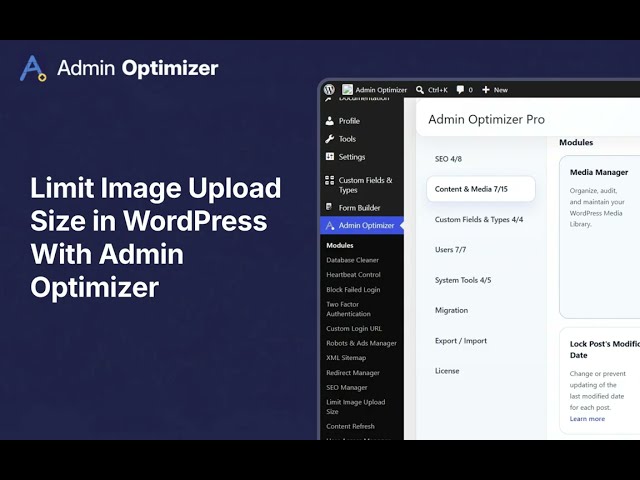Open the Redirect Manager module

(x=353, y=373)
